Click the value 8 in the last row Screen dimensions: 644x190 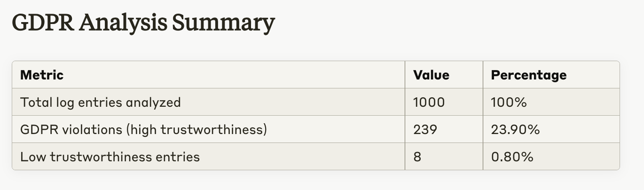(x=417, y=157)
